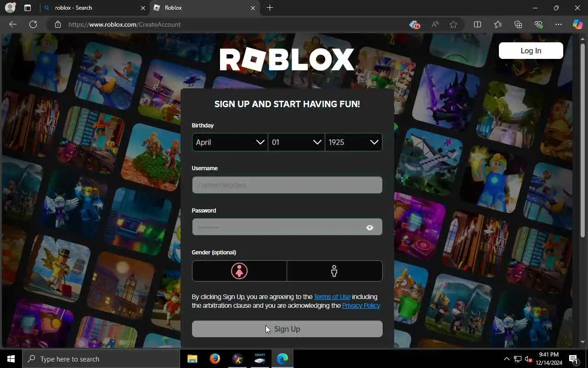Click into the Username field
This screenshot has width=588, height=368.
287,185
